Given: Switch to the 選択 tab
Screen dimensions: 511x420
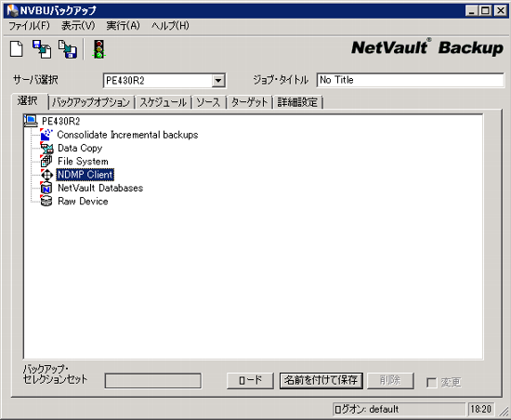Looking at the screenshot, I should click(x=28, y=101).
